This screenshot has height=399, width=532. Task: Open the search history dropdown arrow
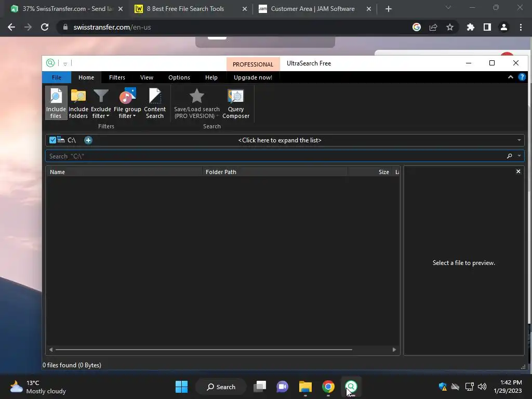519,156
